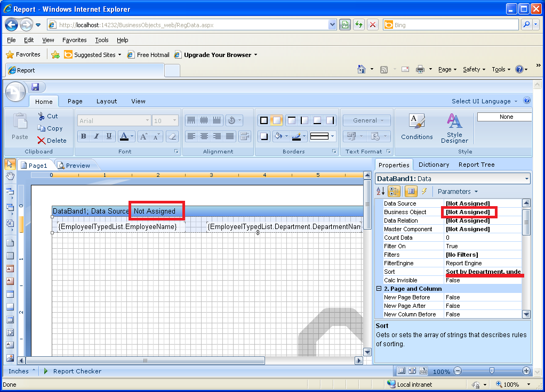The height and width of the screenshot is (392, 545).
Task: Select the arrow pointer tool
Action: click(10, 164)
